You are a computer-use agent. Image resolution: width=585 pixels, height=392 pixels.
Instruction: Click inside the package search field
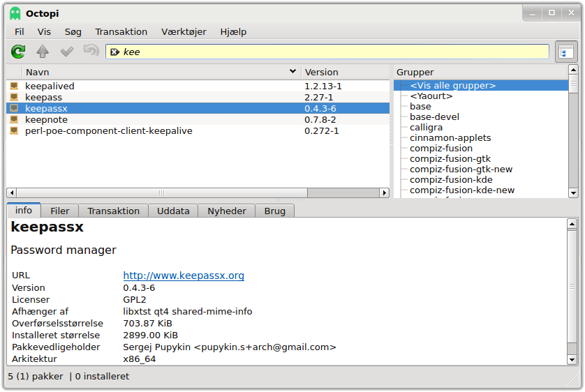tap(327, 52)
